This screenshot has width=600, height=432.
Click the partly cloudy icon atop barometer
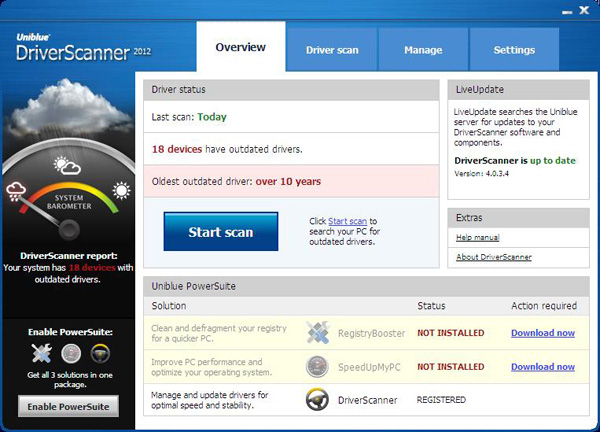coord(68,165)
